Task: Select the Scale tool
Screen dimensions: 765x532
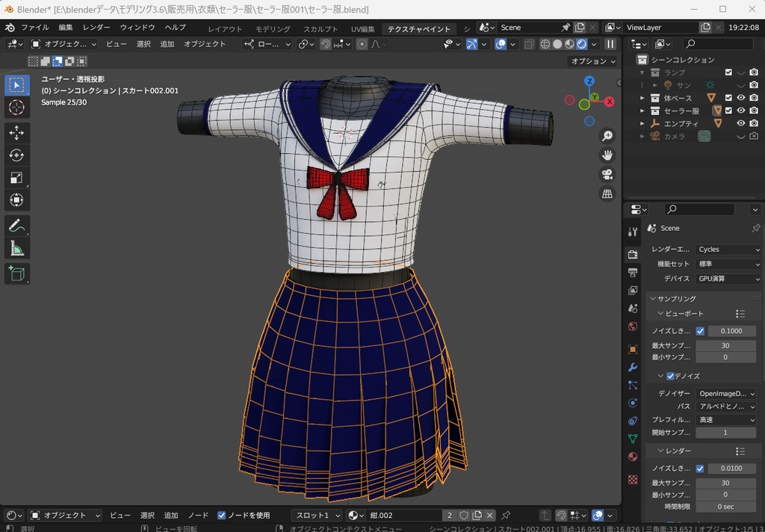Action: 16,178
